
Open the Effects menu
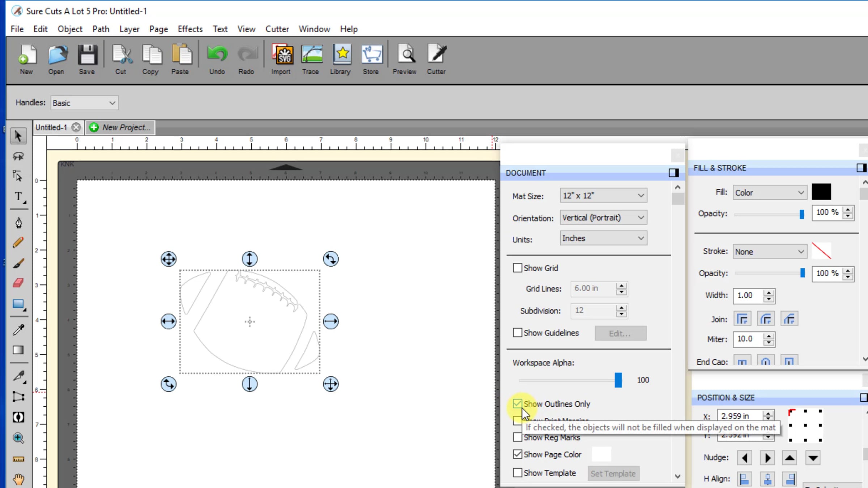tap(190, 29)
